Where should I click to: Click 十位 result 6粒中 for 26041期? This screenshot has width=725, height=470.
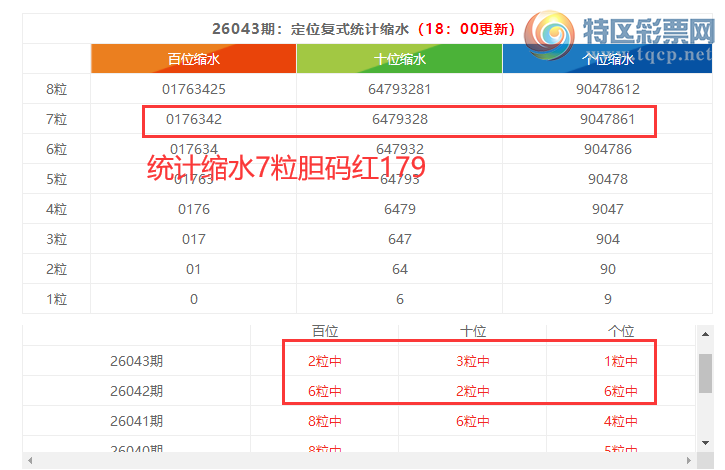[473, 421]
